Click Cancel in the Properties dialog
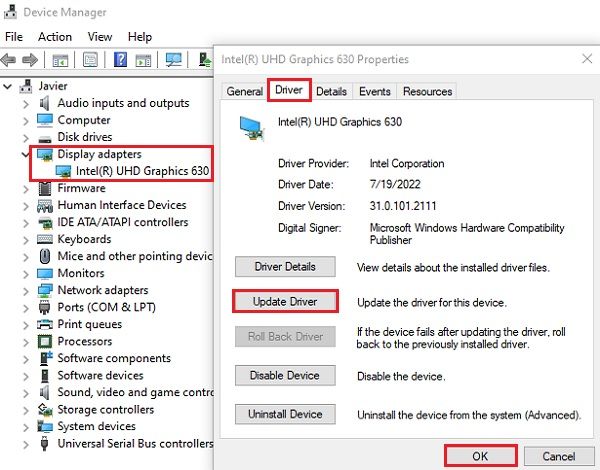 pos(558,456)
